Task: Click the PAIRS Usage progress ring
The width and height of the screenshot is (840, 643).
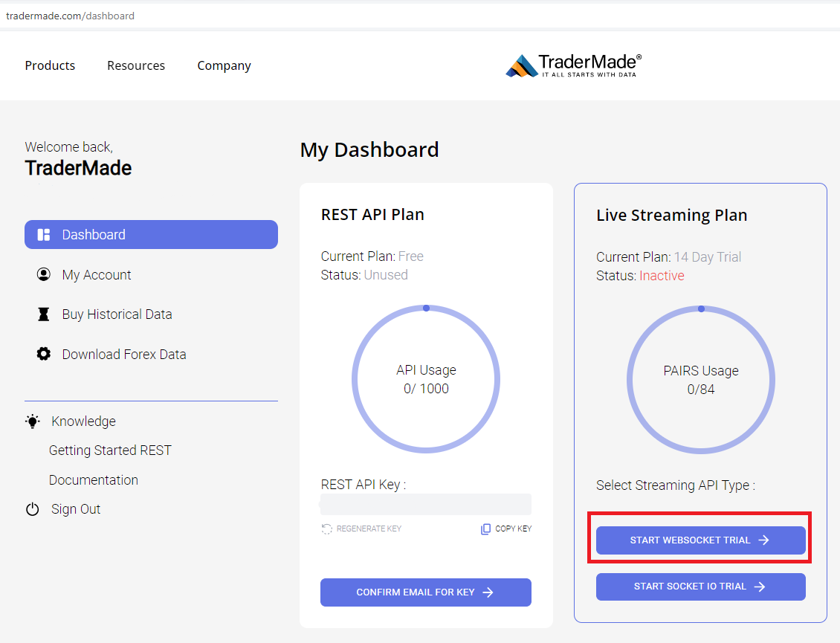Action: point(701,380)
